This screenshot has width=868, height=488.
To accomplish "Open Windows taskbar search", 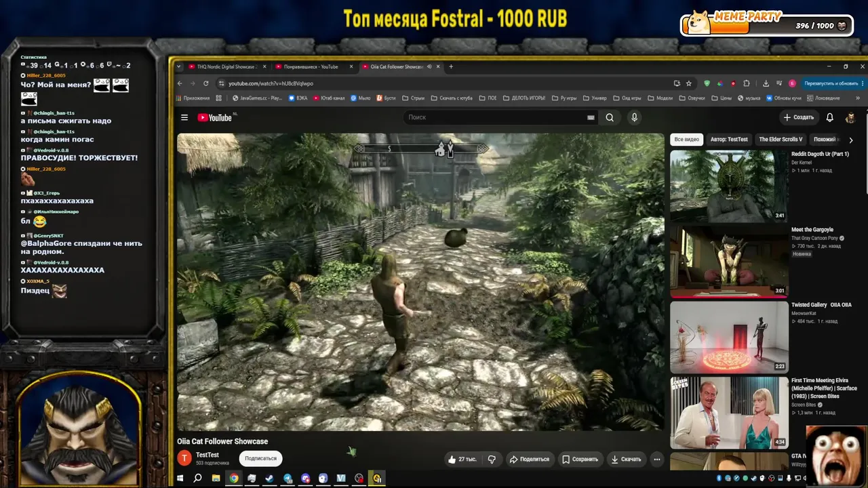I will pyautogui.click(x=197, y=479).
